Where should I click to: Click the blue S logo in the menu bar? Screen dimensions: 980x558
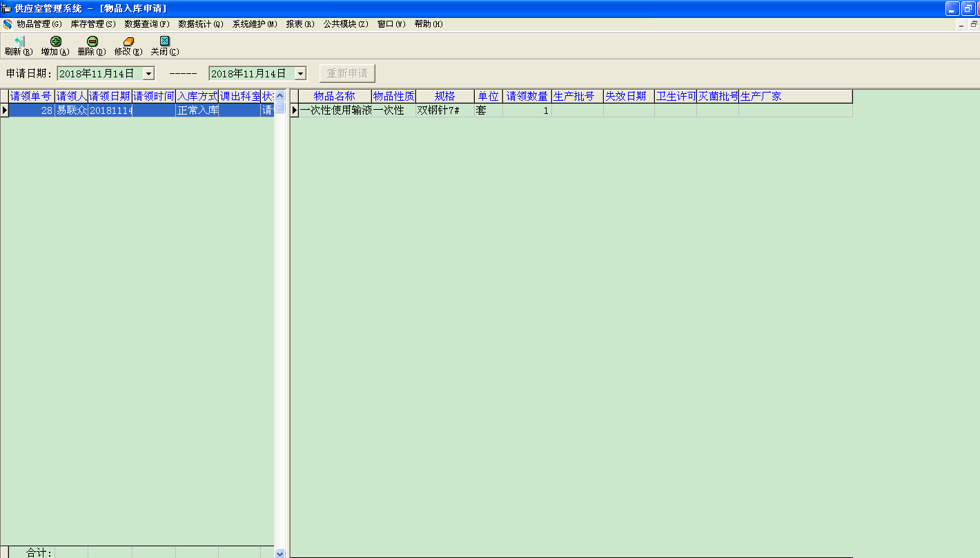8,24
